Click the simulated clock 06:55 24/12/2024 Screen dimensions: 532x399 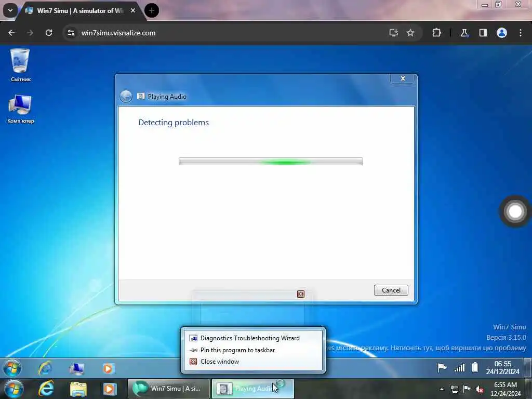(x=502, y=368)
